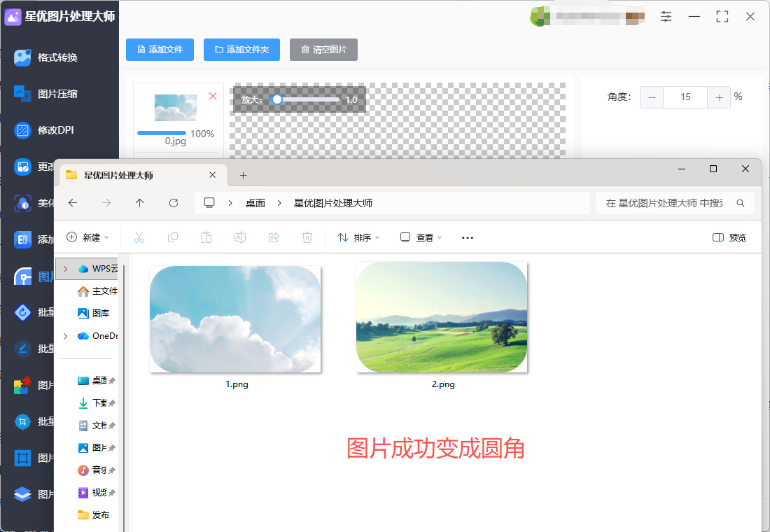Open pinned music folder
Screen dimensions: 770x532
click(97, 470)
